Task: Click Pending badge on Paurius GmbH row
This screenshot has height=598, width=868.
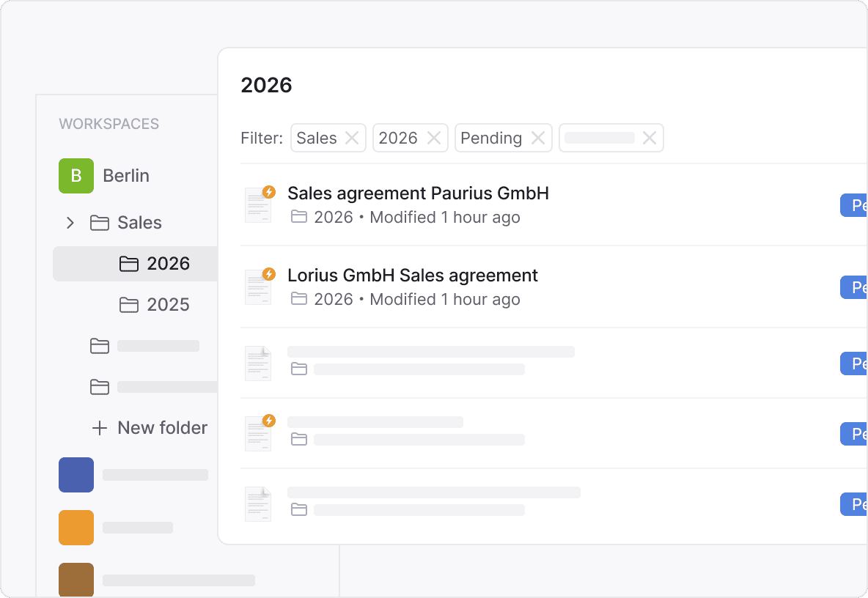Action: (x=854, y=206)
